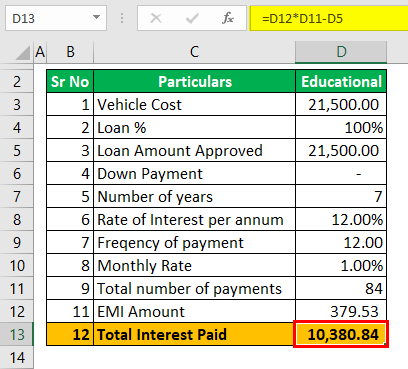
Task: Click Vehicle Cost value 21,500.00
Action: click(341, 104)
